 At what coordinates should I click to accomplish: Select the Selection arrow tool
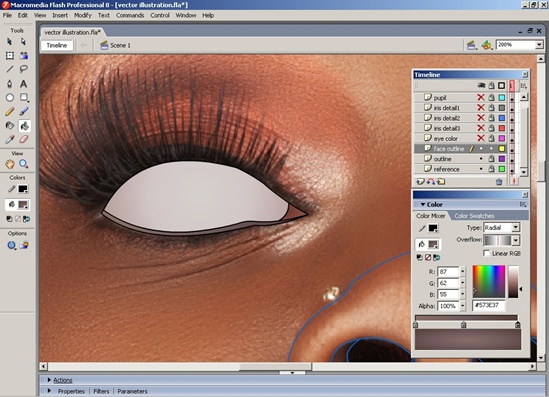pyautogui.click(x=9, y=42)
